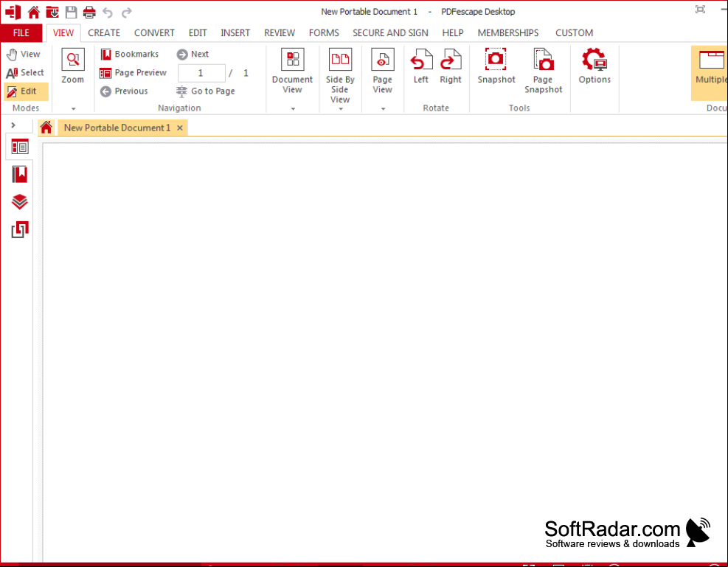Click the home tab icon beside document tab
The height and width of the screenshot is (567, 728).
tap(46, 127)
